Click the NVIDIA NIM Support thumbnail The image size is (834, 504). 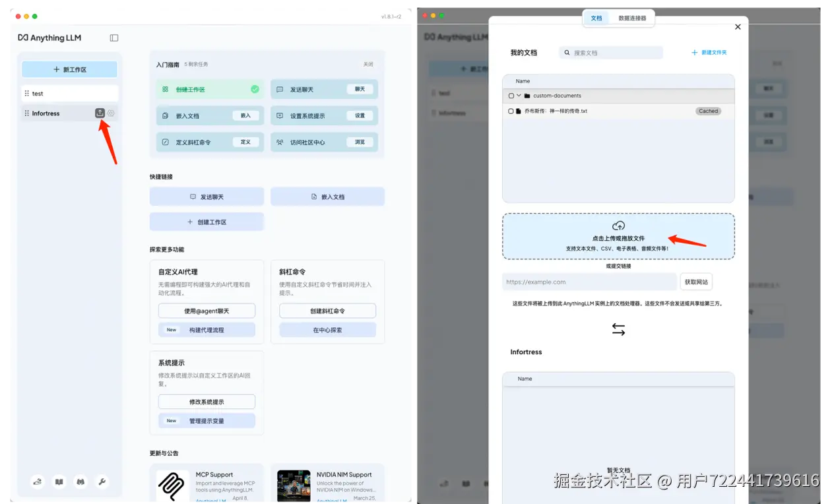pyautogui.click(x=294, y=486)
